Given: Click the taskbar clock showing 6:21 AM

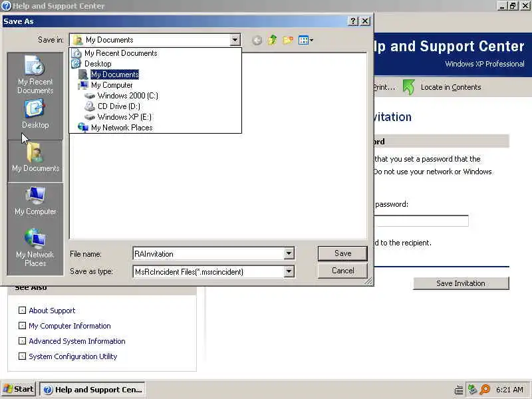Looking at the screenshot, I should (x=509, y=390).
